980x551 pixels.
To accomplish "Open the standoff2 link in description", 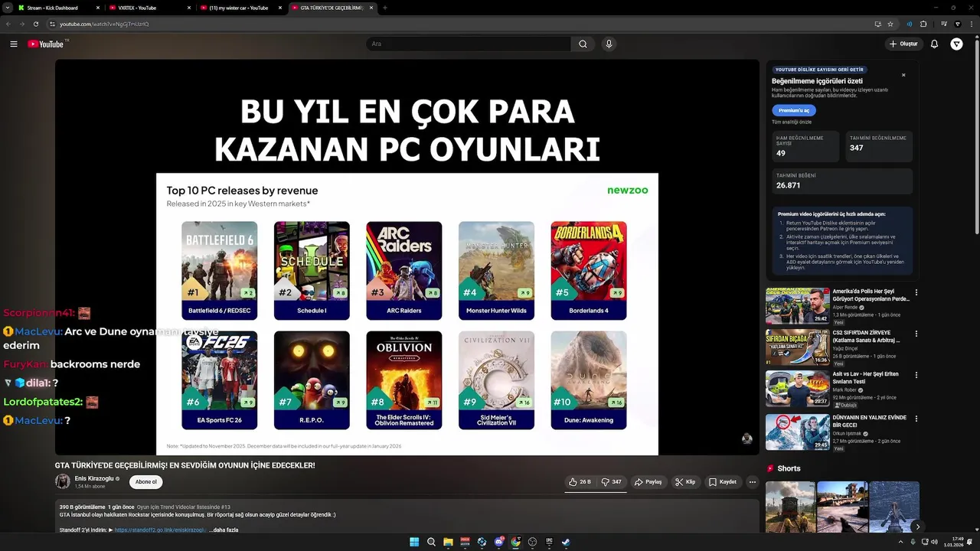I will 160,530.
